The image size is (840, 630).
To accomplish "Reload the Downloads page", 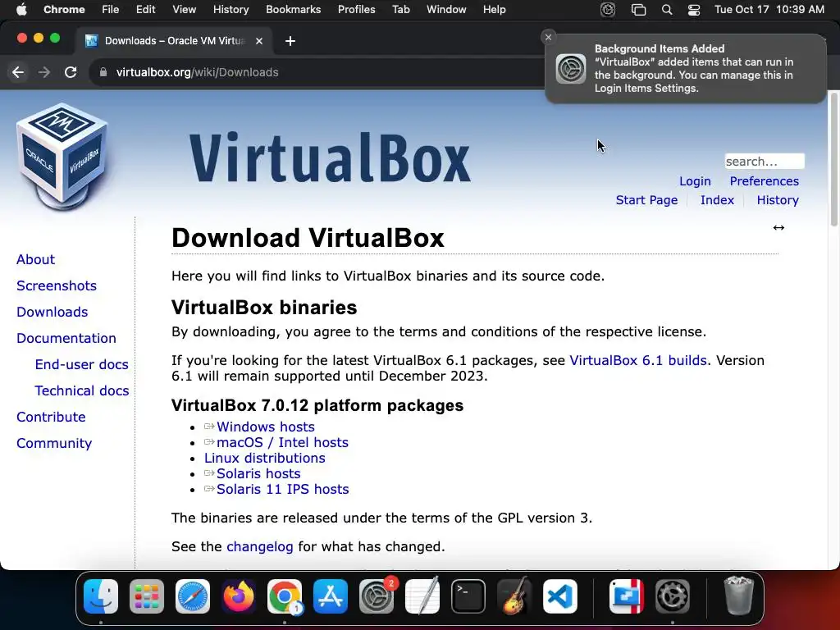I will coord(71,72).
